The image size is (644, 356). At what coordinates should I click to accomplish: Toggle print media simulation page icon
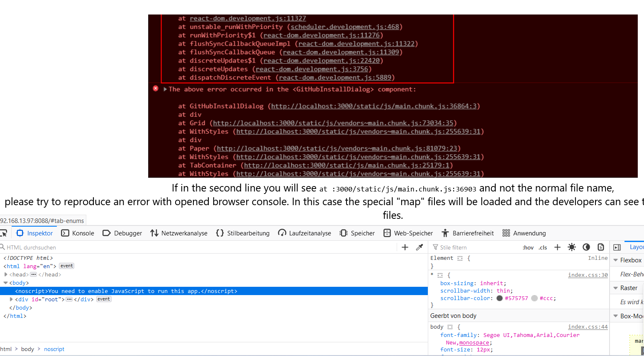point(601,247)
